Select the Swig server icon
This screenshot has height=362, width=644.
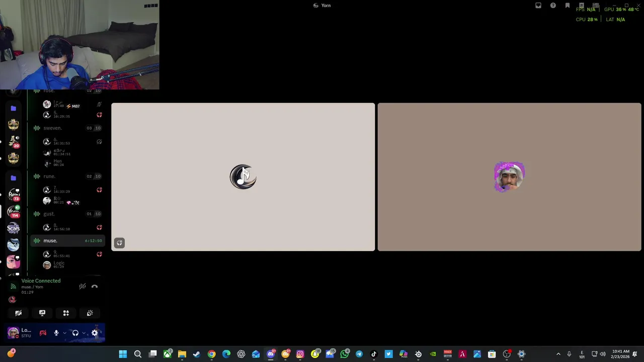click(14, 245)
